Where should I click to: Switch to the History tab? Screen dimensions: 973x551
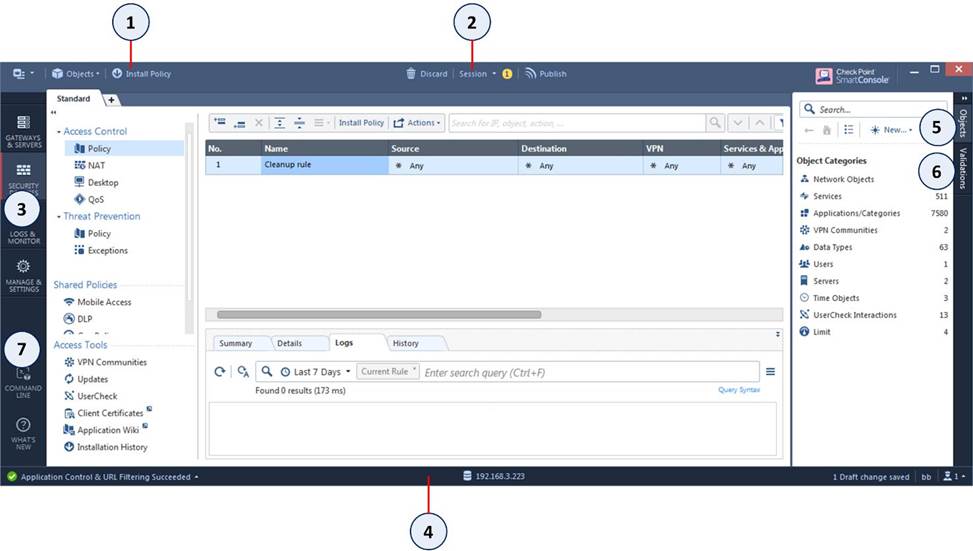(406, 343)
